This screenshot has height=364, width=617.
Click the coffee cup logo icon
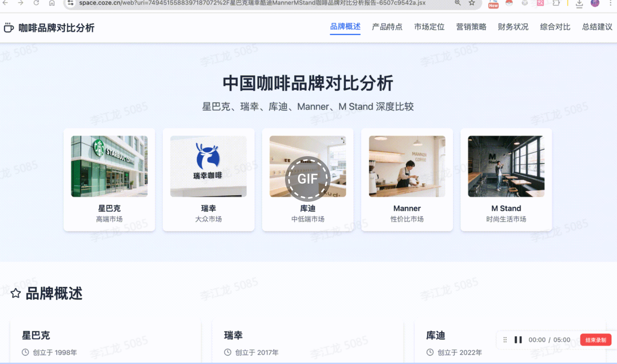[x=9, y=28]
